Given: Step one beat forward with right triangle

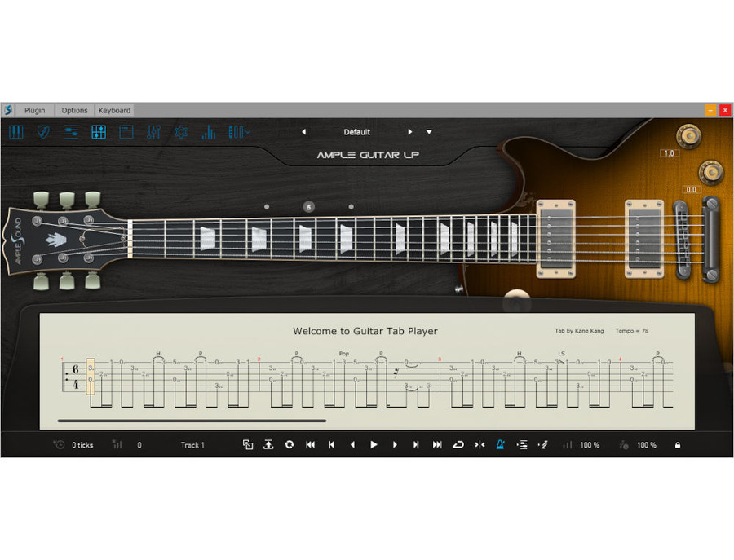Looking at the screenshot, I should pyautogui.click(x=395, y=444).
